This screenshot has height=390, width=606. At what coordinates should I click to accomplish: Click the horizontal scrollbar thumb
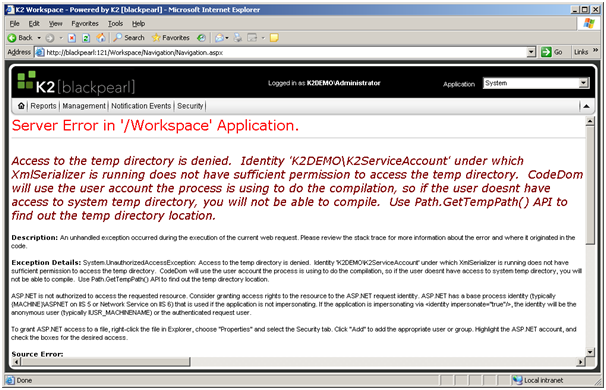point(106,362)
